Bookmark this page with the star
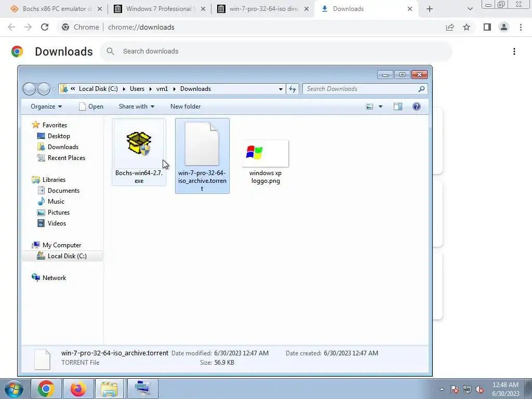The height and width of the screenshot is (399, 532). click(x=467, y=27)
